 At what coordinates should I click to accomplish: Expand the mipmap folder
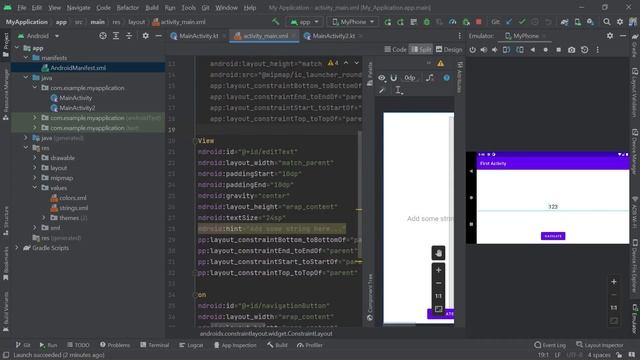(35, 178)
